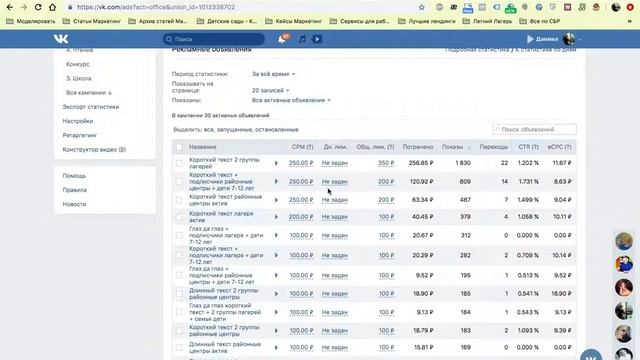Image resolution: width=640 pixels, height=360 pixels.
Task: Sort table by CTR column header
Action: click(528, 147)
